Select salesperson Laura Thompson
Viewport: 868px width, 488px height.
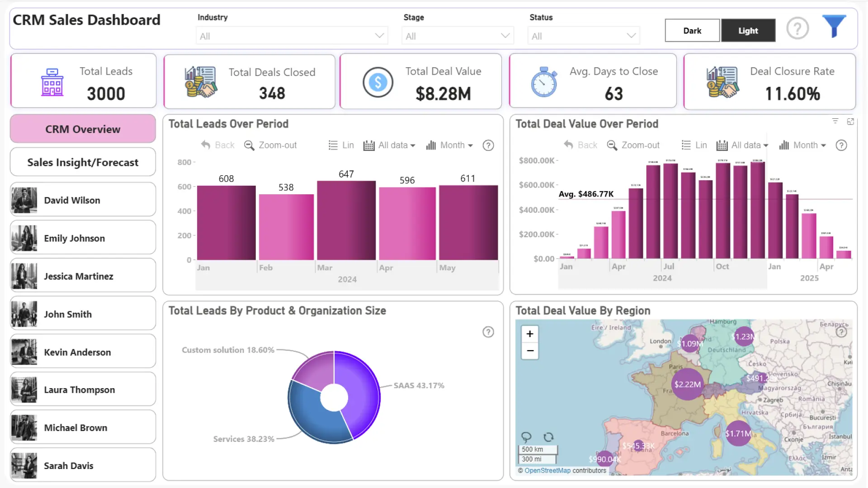(83, 389)
